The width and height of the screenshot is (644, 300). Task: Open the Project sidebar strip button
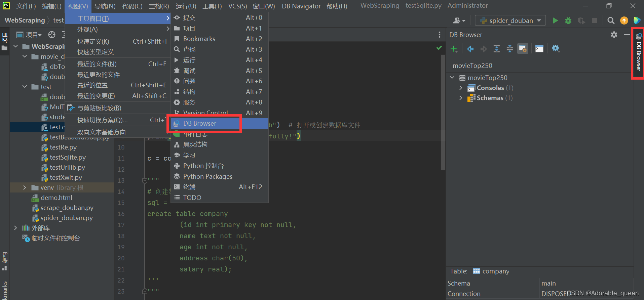pyautogui.click(x=5, y=42)
